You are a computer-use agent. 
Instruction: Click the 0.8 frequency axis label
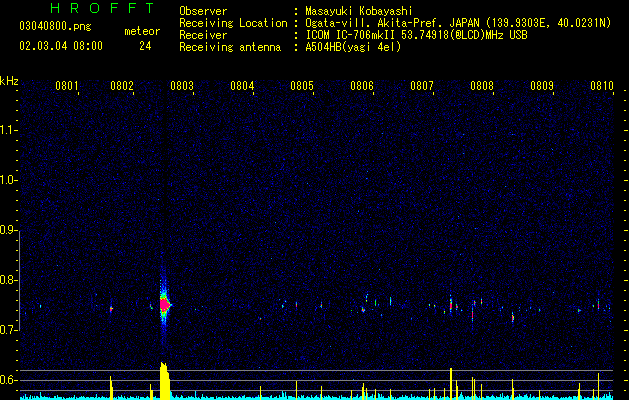pyautogui.click(x=9, y=280)
